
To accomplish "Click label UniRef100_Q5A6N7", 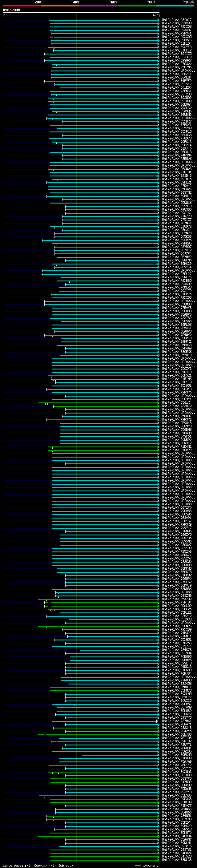I will 177,839.
